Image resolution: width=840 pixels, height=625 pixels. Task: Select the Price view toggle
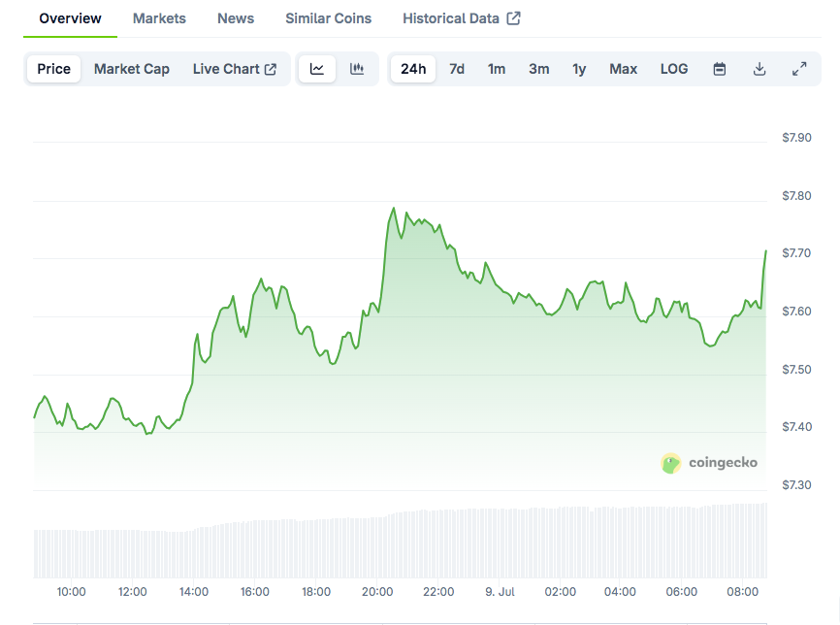(53, 69)
